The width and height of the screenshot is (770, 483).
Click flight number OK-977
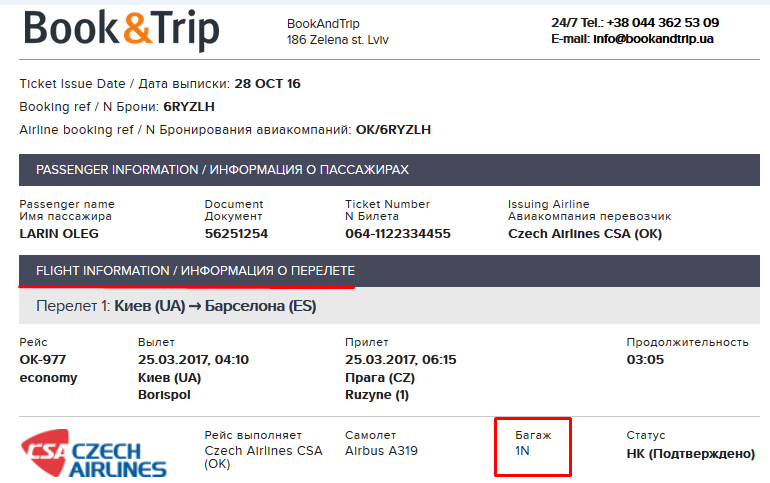click(x=43, y=360)
